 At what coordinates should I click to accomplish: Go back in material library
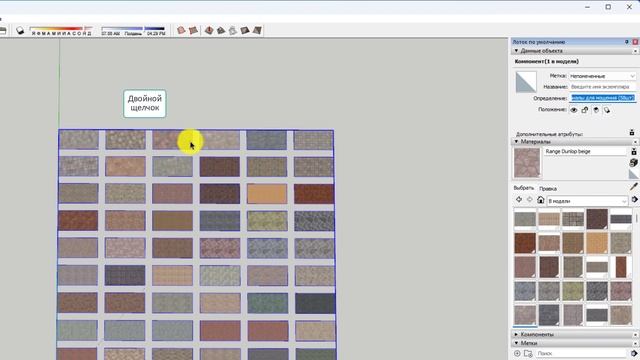point(519,200)
